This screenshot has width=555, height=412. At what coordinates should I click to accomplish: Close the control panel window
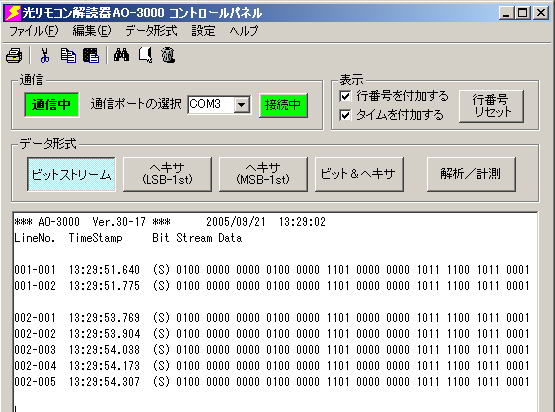(541, 13)
